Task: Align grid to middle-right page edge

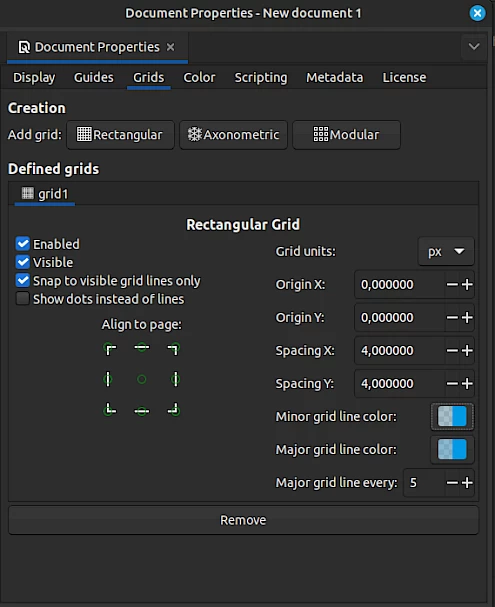Action: [x=175, y=379]
